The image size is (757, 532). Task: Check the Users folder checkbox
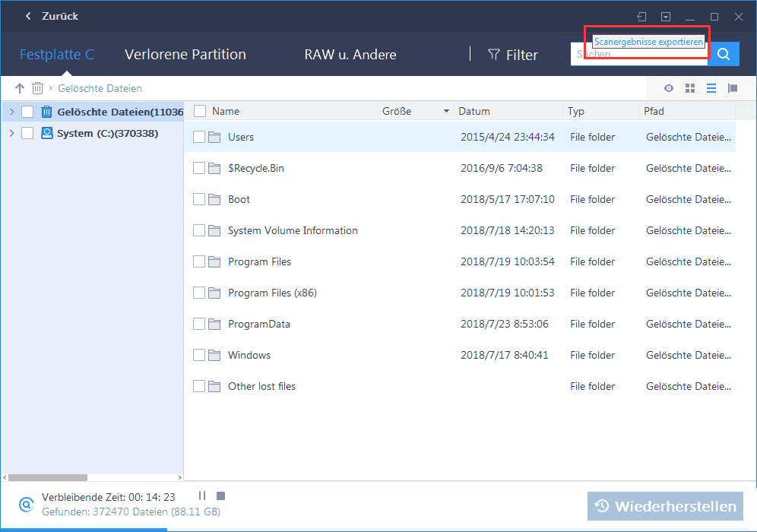pos(199,137)
